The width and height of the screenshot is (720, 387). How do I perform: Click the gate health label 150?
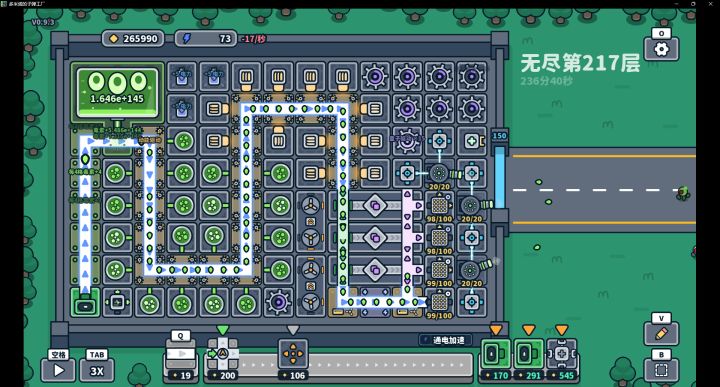point(499,136)
